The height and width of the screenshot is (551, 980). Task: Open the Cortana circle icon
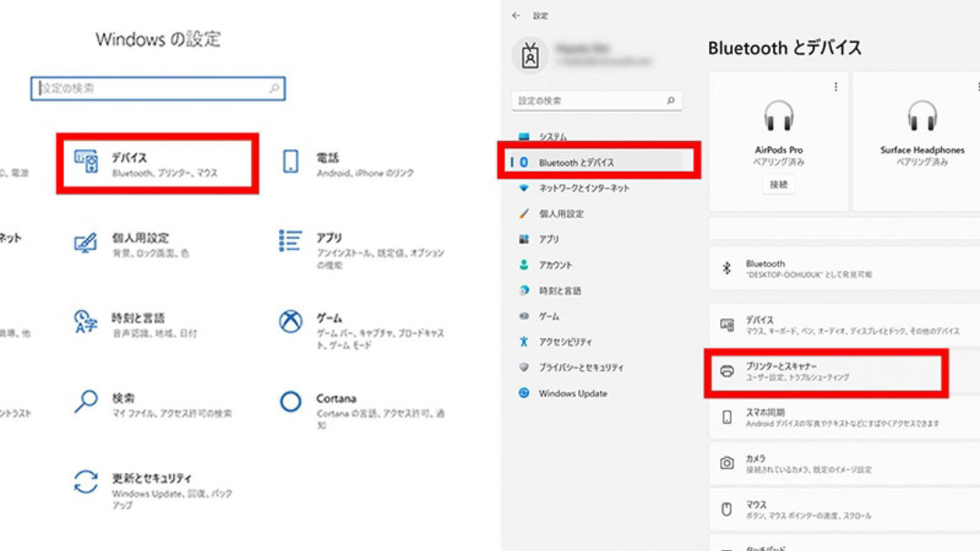tap(291, 402)
